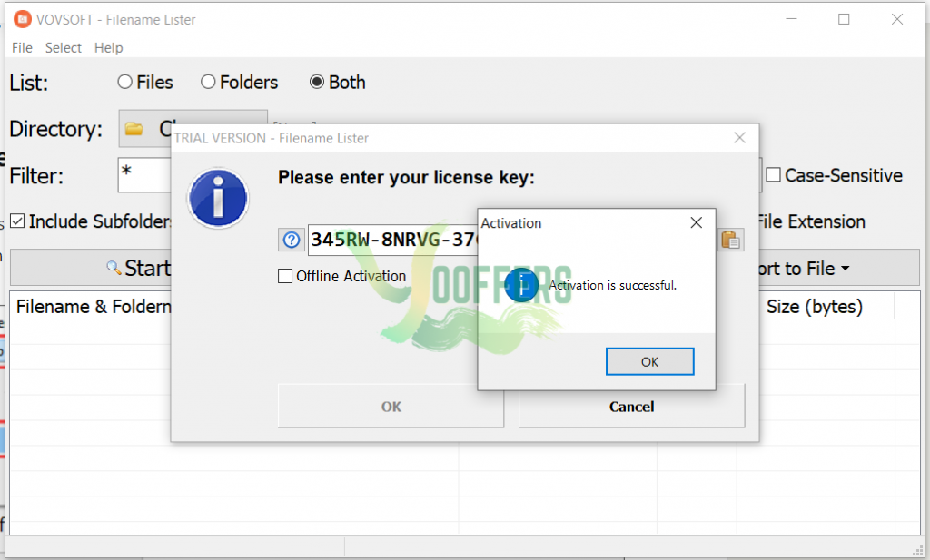Expand the Export to File dropdown arrow

(x=846, y=269)
